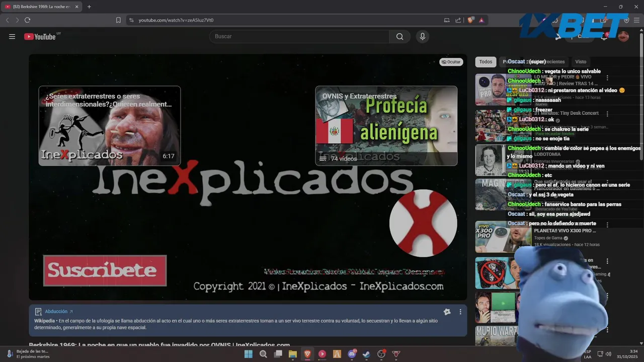Viewport: 644px width, 362px height.
Task: Open the YouTube account avatar menu
Action: tap(623, 36)
